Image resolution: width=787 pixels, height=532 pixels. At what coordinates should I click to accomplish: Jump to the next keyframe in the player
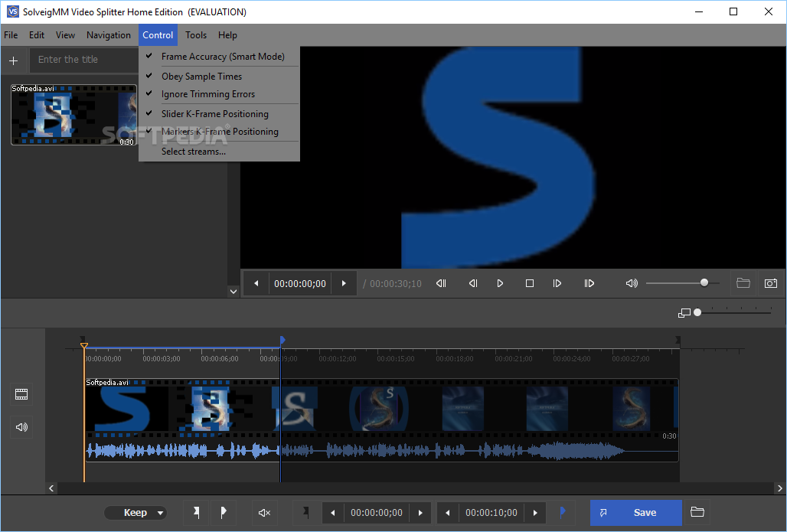click(x=589, y=283)
